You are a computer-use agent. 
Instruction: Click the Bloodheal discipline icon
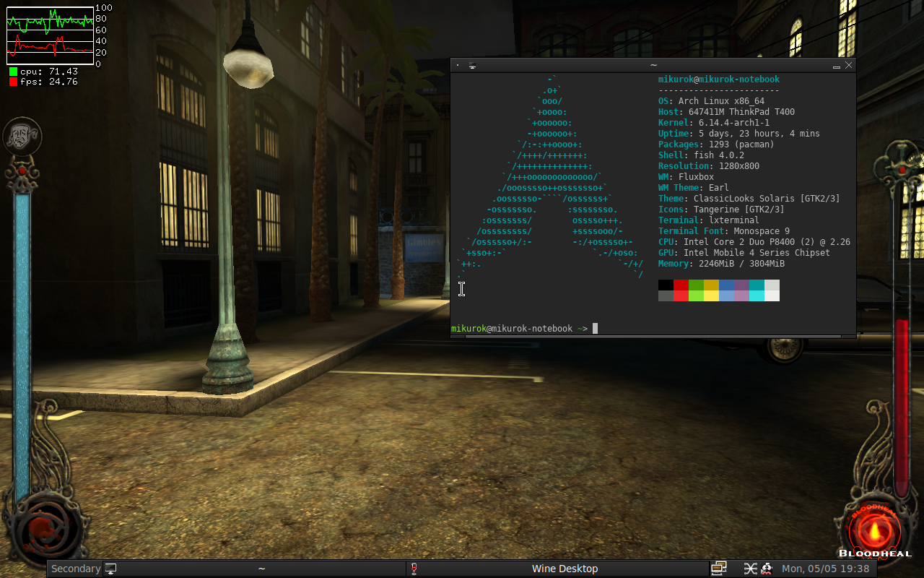[x=876, y=530]
